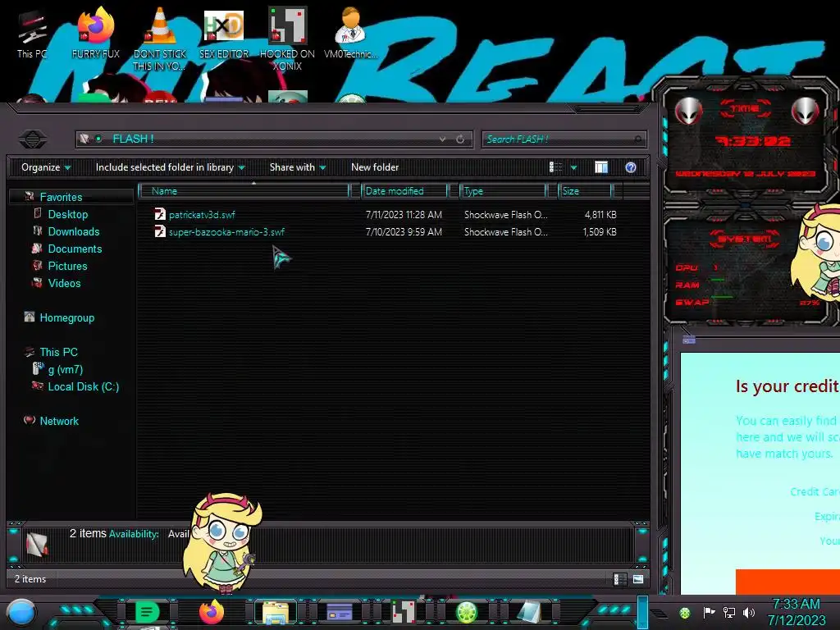Screen dimensions: 840x630
Task: Click the search magnifier icon
Action: 637,139
